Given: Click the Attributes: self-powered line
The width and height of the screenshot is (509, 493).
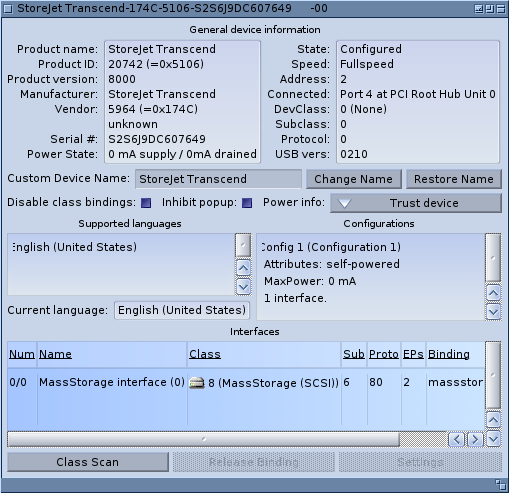Looking at the screenshot, I should pos(332,264).
